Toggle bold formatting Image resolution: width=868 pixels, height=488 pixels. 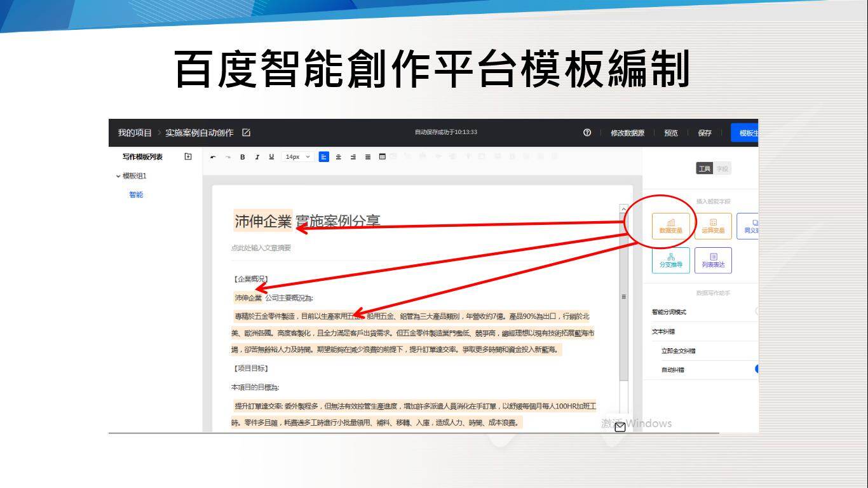(x=242, y=157)
